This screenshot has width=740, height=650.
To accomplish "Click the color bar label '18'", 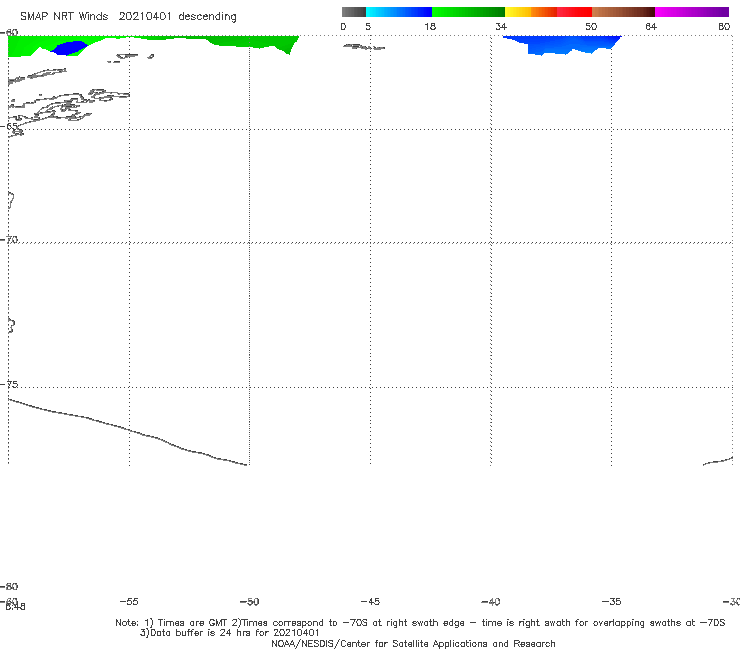I will [x=430, y=27].
